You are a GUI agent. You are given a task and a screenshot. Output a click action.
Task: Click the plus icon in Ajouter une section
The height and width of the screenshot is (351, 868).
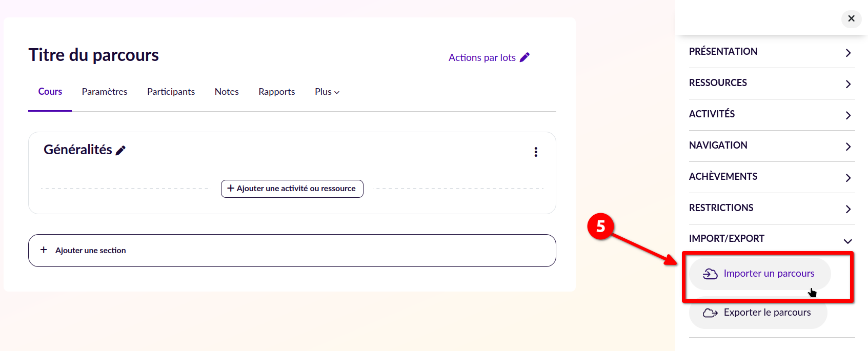[44, 250]
